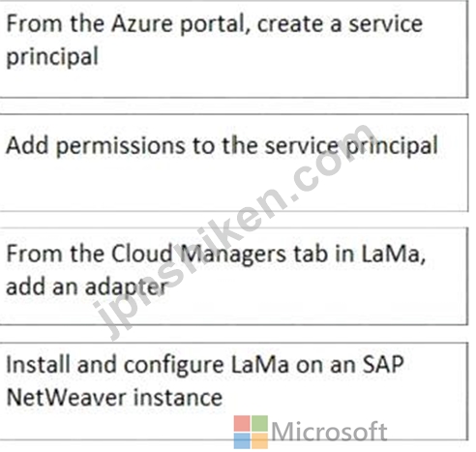This screenshot has height=452, width=476.
Task: Click the word "portal" in the first box
Action: tap(215, 25)
